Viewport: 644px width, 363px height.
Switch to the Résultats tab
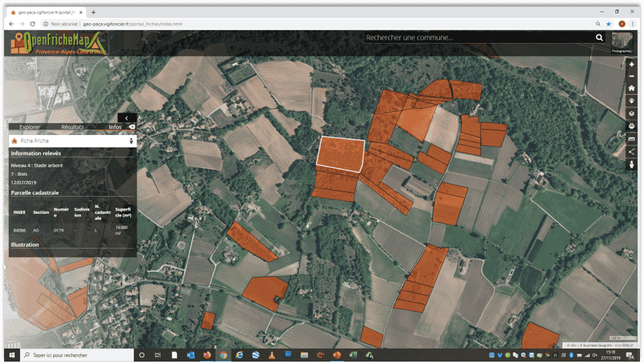[72, 127]
